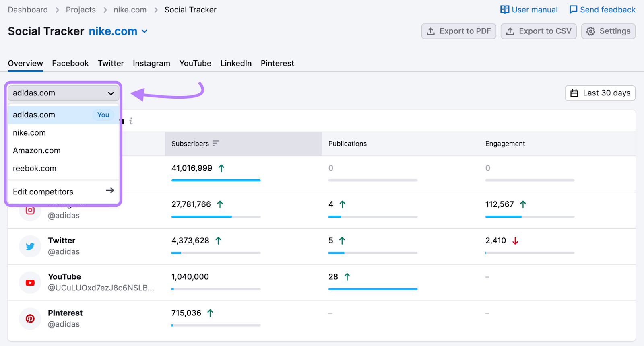Click the 1,040,000 subscribers value
Image resolution: width=644 pixels, height=346 pixels.
click(190, 277)
